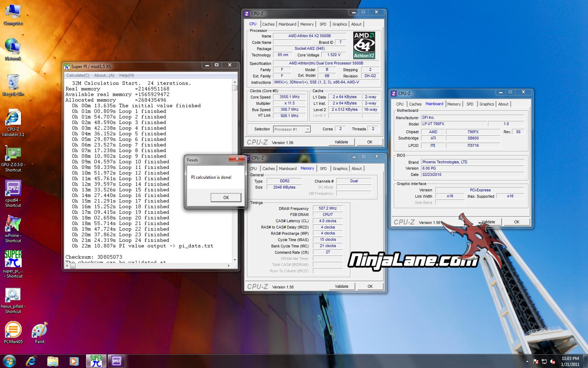This screenshot has height=368, width=588.
Task: Open Paint desktop icon
Action: (39, 333)
